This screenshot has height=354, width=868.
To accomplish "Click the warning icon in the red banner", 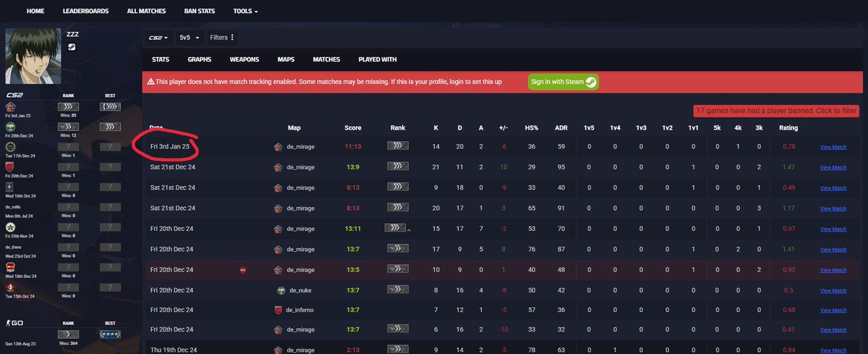I will (x=150, y=82).
